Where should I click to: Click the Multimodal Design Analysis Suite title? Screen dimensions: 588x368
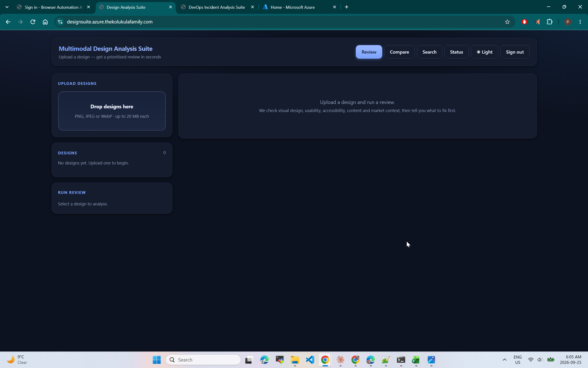tap(105, 49)
